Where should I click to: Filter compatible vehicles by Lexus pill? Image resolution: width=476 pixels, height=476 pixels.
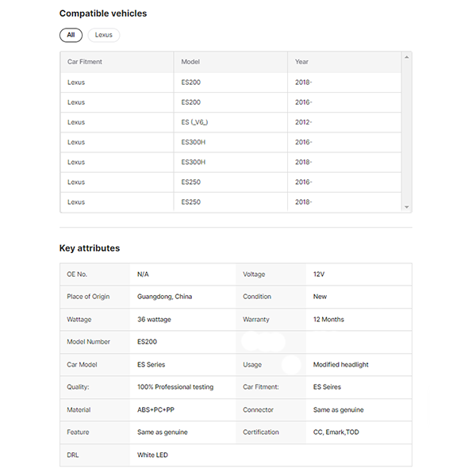(x=104, y=35)
